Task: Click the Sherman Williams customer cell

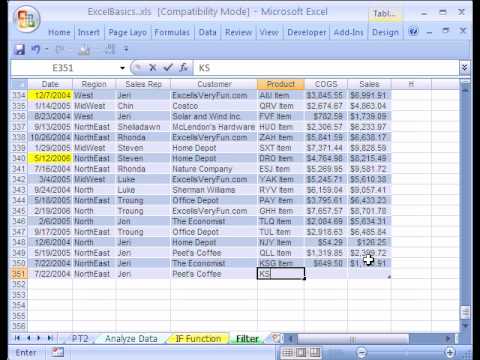Action: pyautogui.click(x=214, y=190)
